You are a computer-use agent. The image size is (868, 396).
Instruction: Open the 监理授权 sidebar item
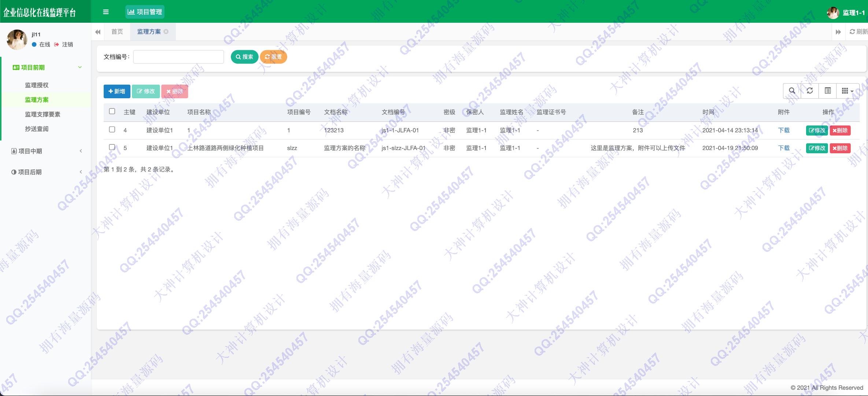(37, 85)
